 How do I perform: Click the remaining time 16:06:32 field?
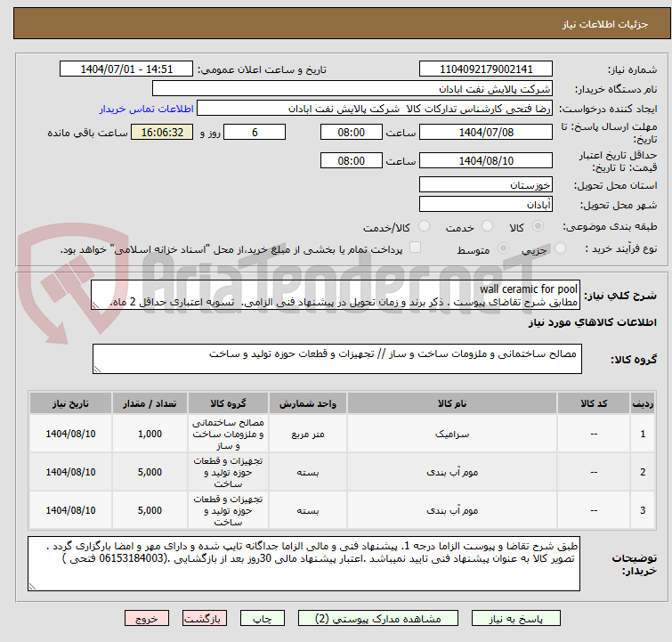tap(161, 133)
